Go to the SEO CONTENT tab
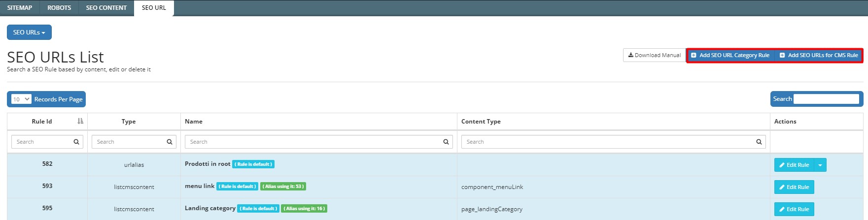 pos(106,8)
